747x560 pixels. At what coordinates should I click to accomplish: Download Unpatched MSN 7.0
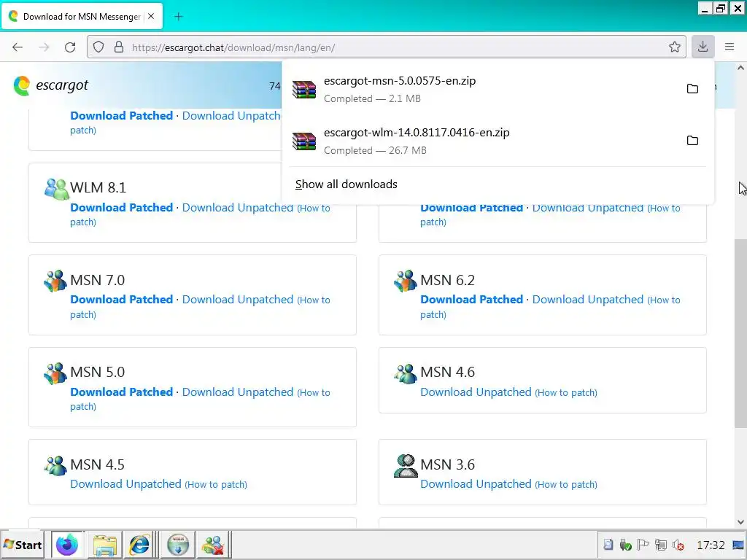tap(238, 300)
